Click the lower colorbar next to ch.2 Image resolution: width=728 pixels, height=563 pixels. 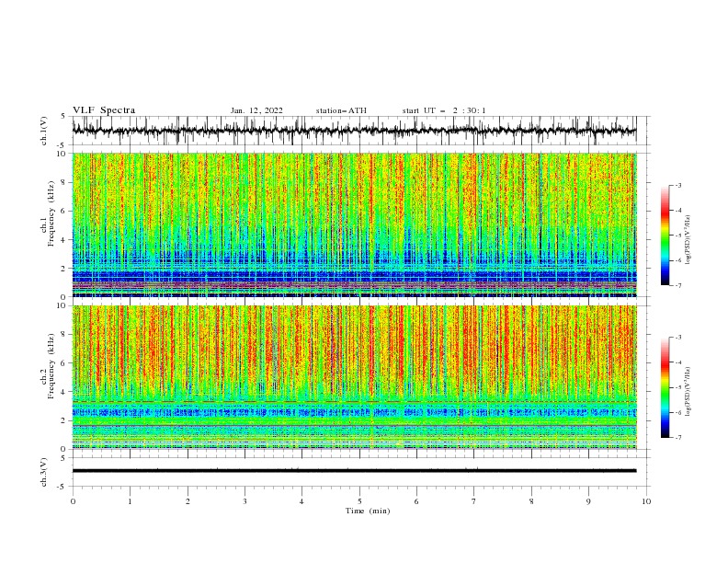pos(665,387)
